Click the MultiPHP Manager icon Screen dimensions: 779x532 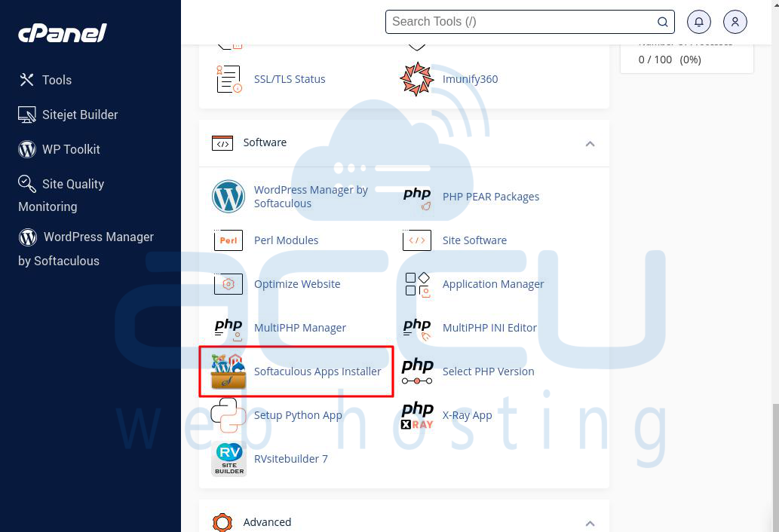click(228, 329)
